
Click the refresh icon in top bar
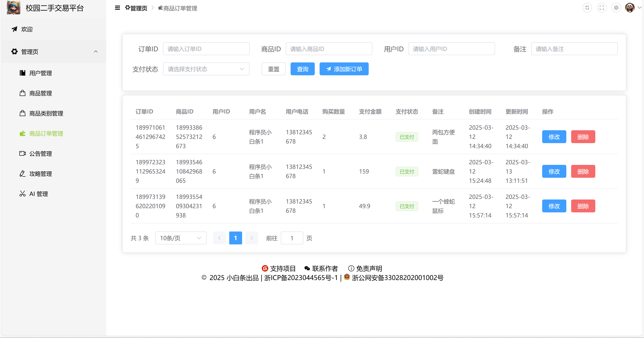tap(587, 8)
